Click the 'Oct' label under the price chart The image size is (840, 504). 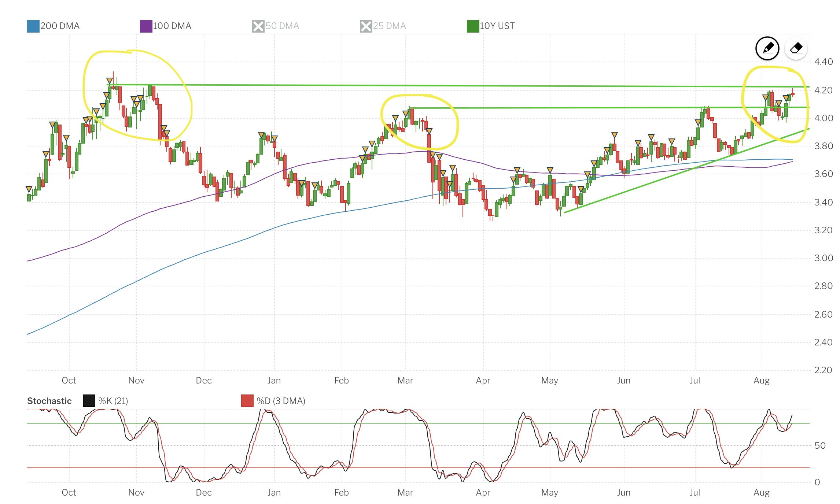(69, 381)
